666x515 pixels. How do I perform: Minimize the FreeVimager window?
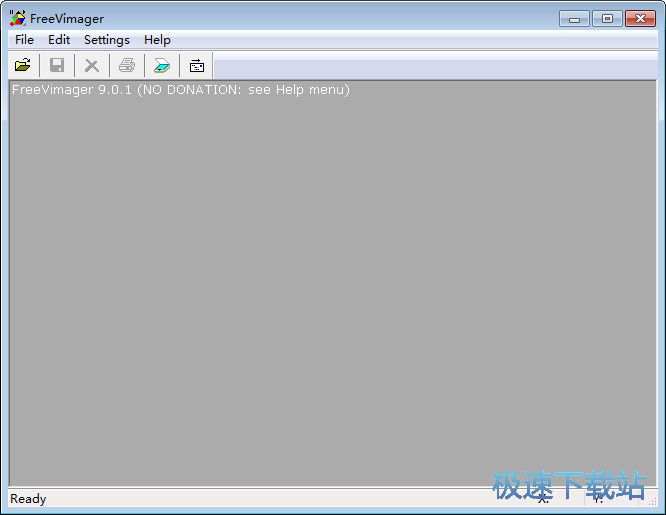pyautogui.click(x=574, y=18)
